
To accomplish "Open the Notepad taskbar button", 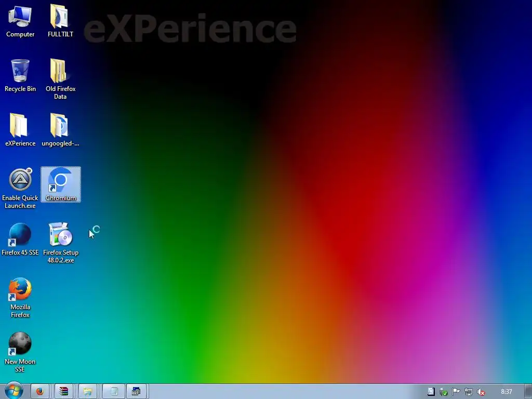I will 114,392.
